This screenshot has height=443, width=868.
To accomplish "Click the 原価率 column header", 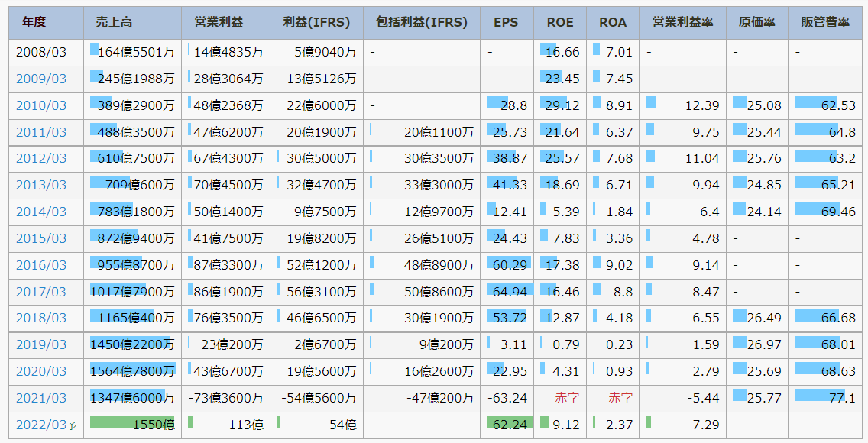I will point(756,23).
